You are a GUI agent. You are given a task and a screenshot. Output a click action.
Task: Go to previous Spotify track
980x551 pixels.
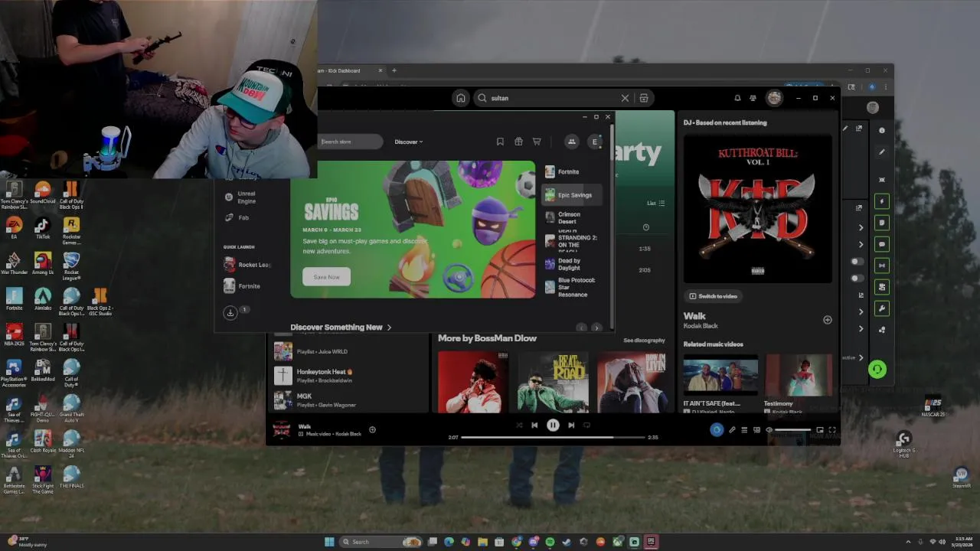pyautogui.click(x=534, y=425)
